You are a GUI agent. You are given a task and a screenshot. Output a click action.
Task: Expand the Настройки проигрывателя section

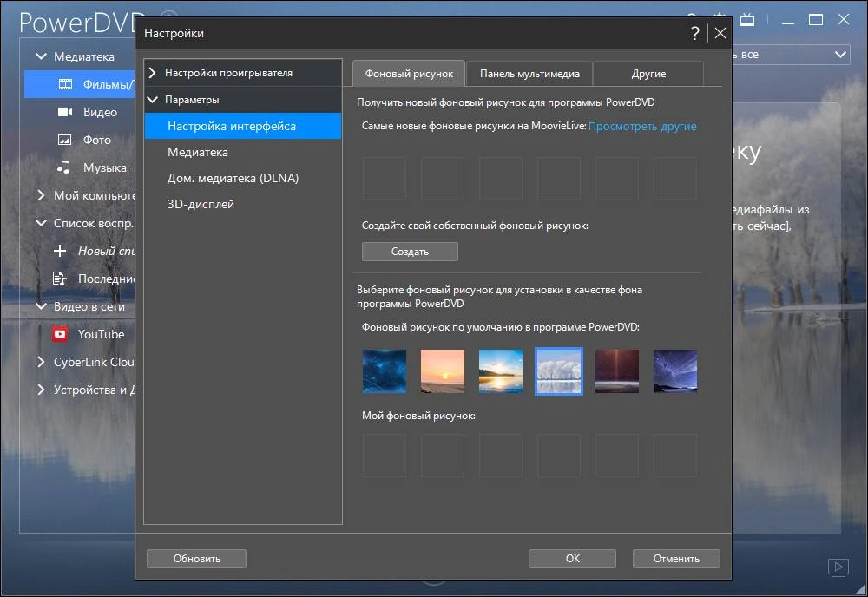pyautogui.click(x=153, y=73)
